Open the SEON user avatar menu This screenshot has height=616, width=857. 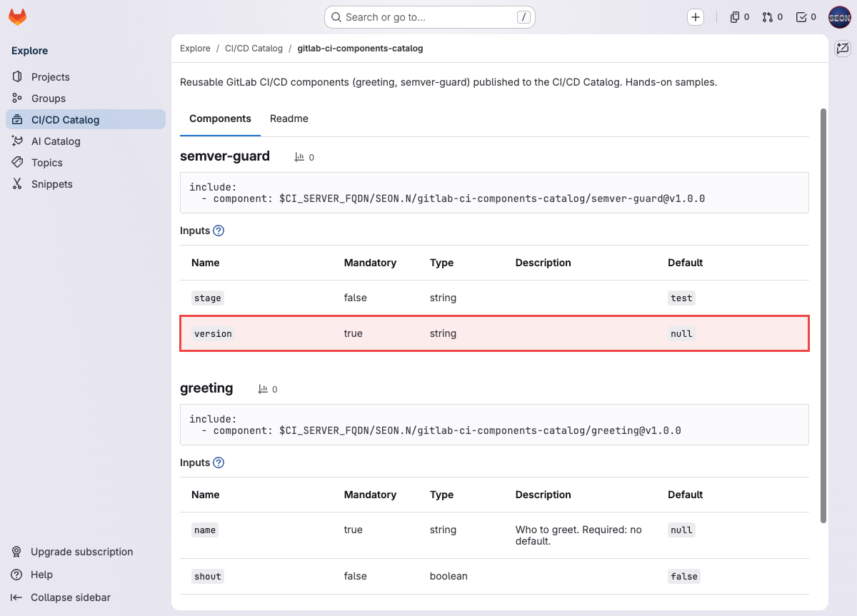840,17
